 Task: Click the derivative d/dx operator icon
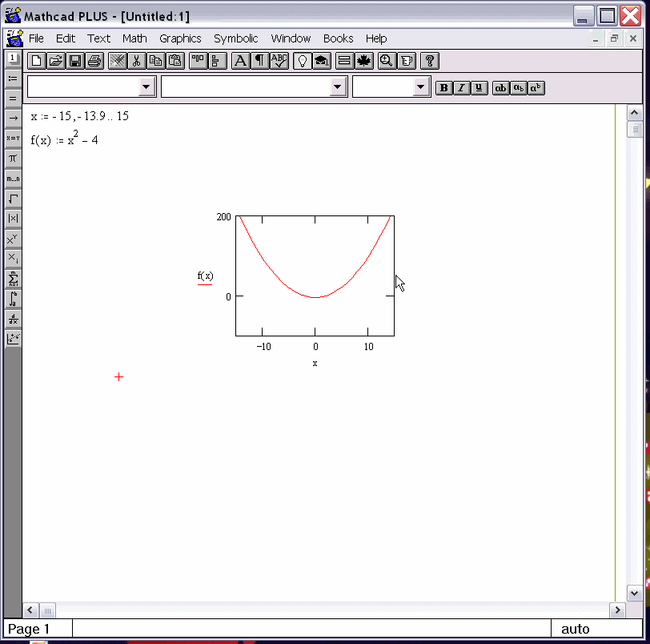(13, 319)
